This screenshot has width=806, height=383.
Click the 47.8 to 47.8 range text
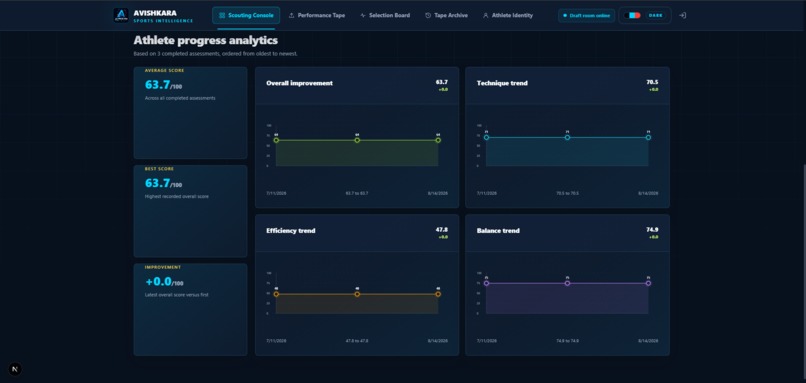[357, 341]
